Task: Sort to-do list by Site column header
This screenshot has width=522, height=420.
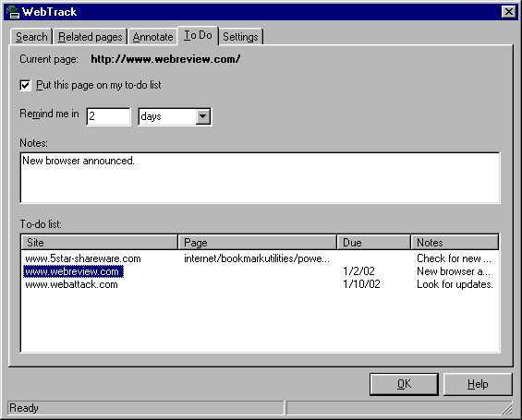Action: pos(100,242)
